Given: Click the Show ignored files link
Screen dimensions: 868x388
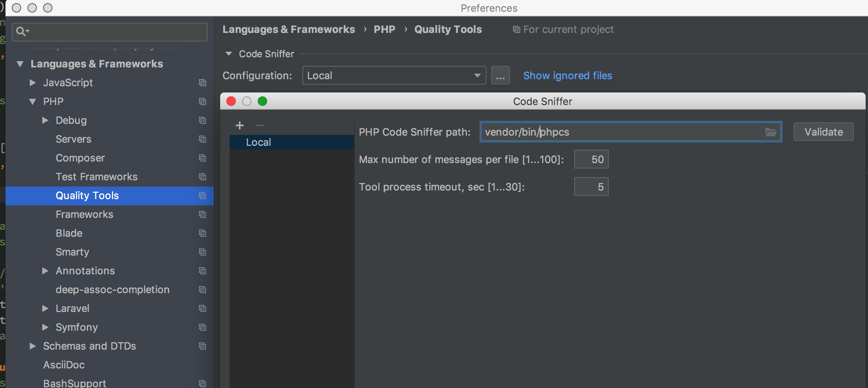Looking at the screenshot, I should (x=568, y=76).
